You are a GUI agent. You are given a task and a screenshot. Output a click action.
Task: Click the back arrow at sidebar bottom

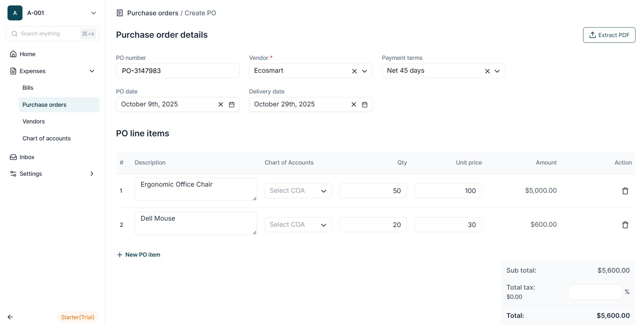pos(10,317)
